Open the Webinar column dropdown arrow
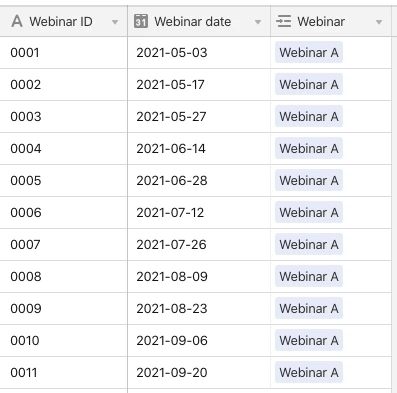This screenshot has height=393, width=397. pos(379,22)
